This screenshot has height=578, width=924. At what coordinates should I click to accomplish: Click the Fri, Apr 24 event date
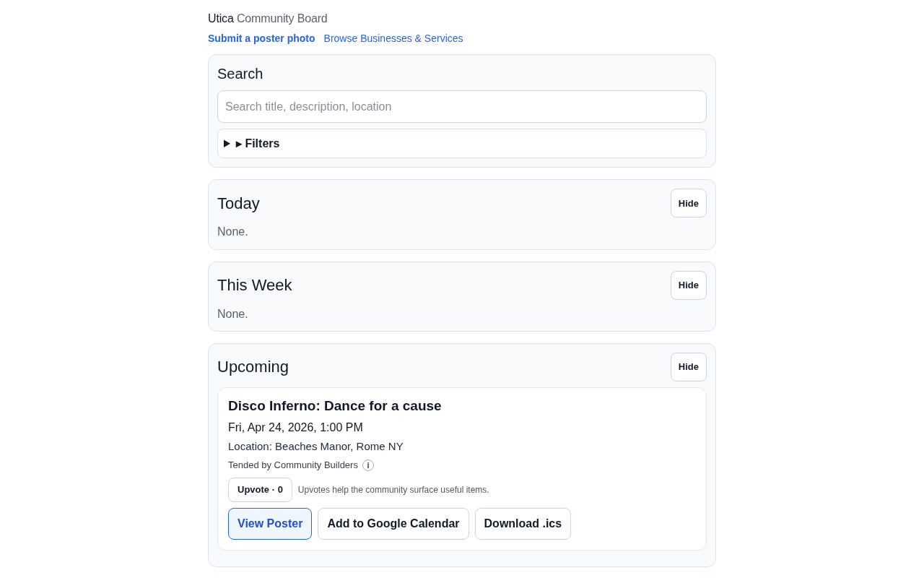(x=295, y=428)
